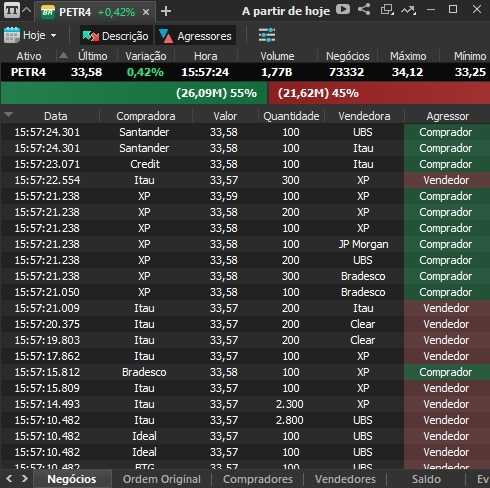Open the triangle menu left of Data
490x488 pixels.
coord(8,115)
